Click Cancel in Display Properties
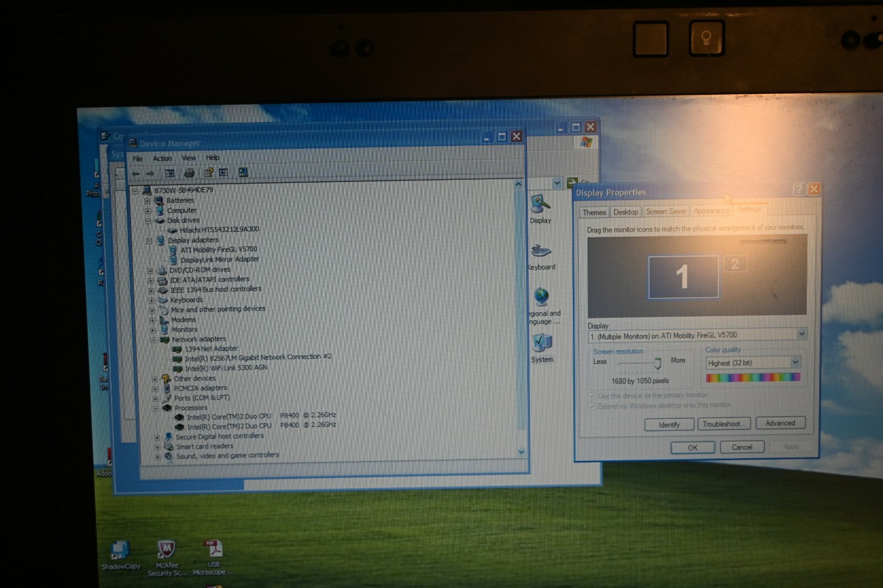This screenshot has width=883, height=588. [742, 447]
